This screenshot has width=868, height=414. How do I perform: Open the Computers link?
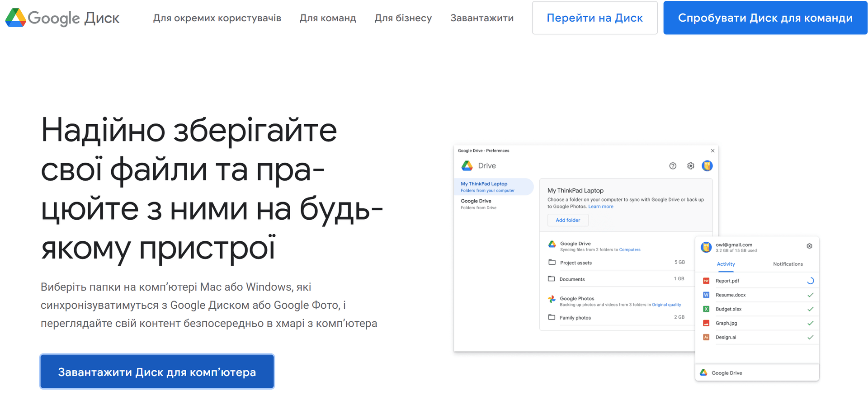click(630, 249)
